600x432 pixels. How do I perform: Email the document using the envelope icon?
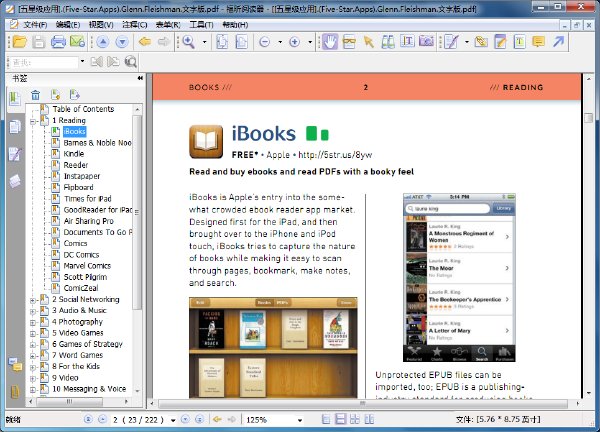pos(77,42)
